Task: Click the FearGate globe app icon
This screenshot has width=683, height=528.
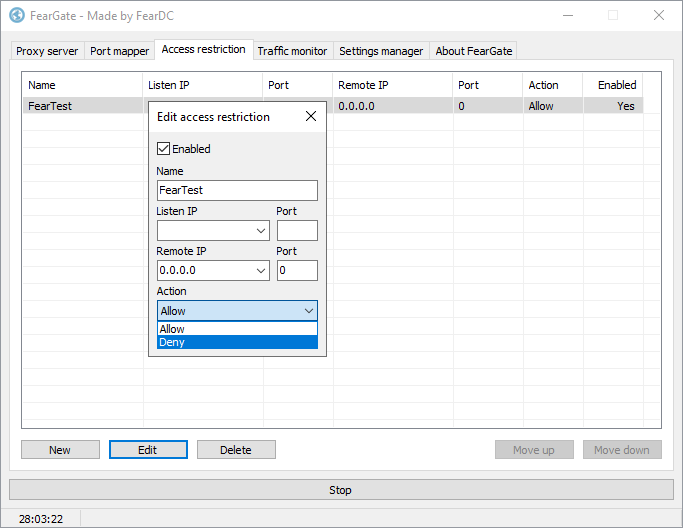Action: [17, 16]
